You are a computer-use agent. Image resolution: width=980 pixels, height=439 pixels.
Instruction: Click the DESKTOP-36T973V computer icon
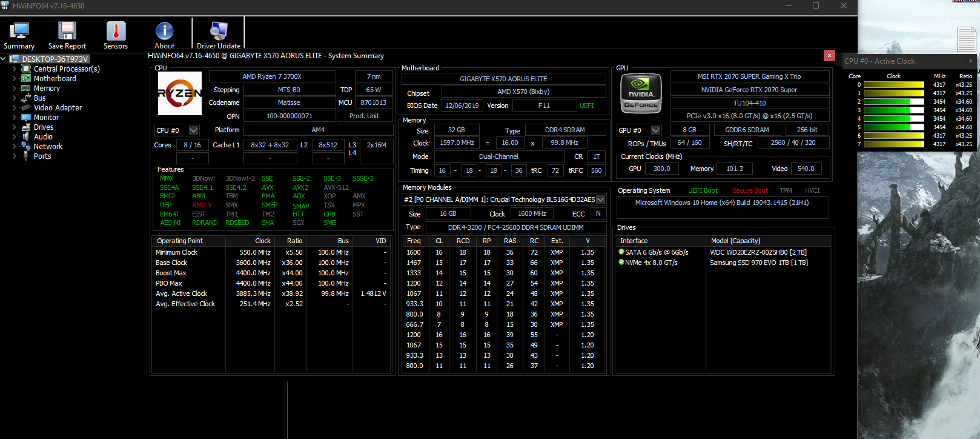coord(15,59)
